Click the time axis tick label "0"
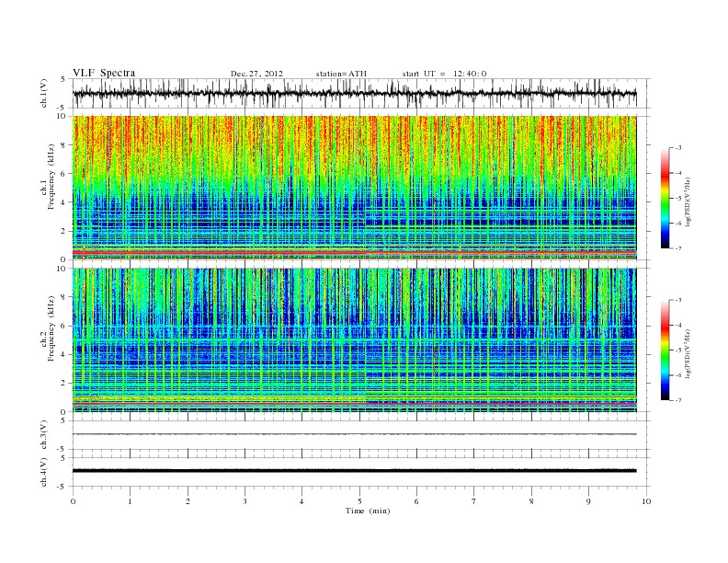Image resolution: width=728 pixels, height=563 pixels. [73, 501]
